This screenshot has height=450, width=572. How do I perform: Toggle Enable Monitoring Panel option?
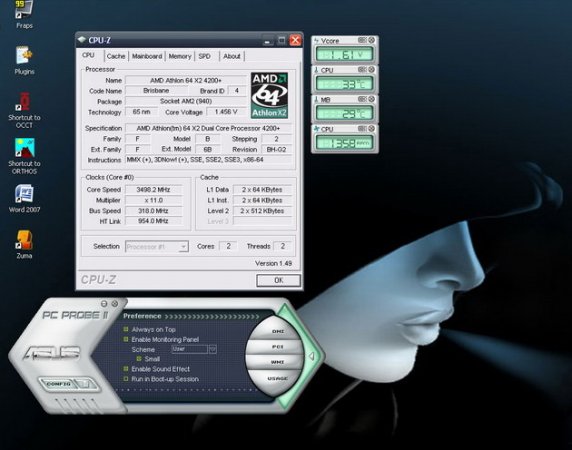click(126, 339)
